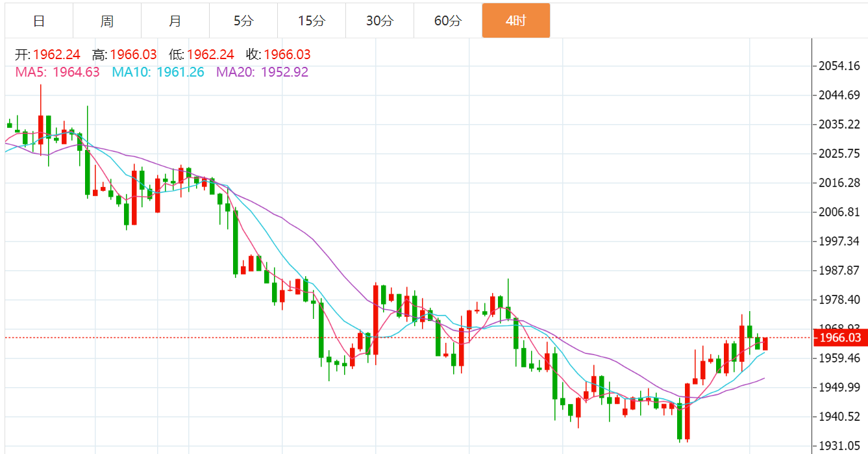Switch to the 月 monthly chart tab

[175, 21]
